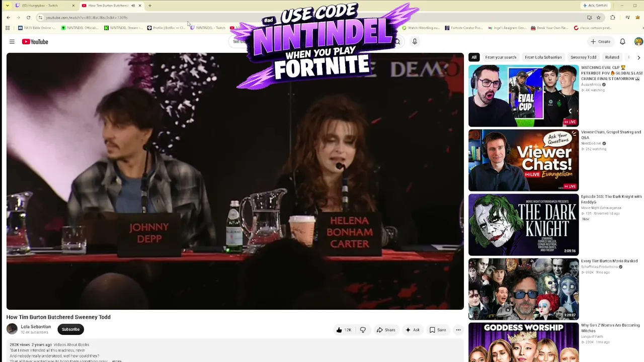644x362 pixels.
Task: Open a new browser tab
Action: [150, 6]
